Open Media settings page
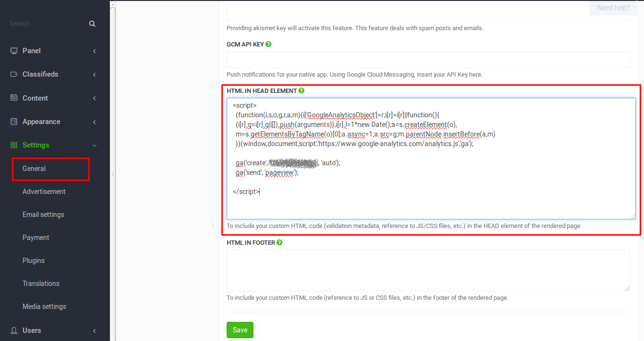 (x=44, y=307)
